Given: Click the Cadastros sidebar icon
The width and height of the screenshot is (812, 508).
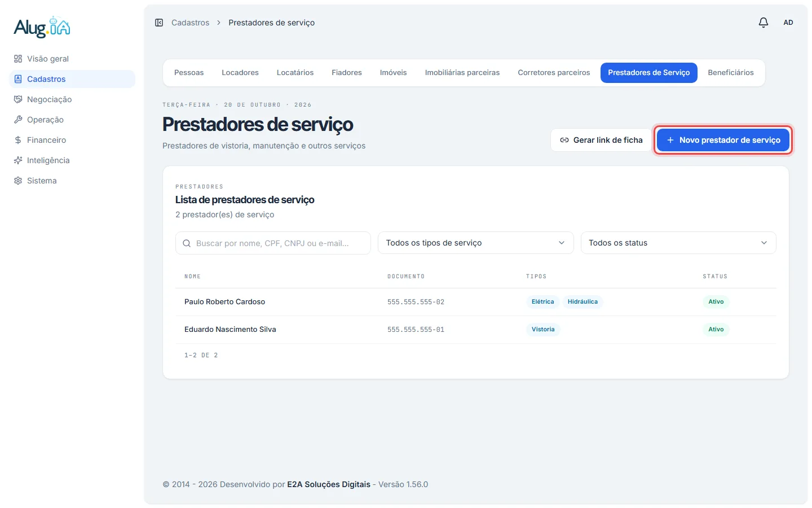Looking at the screenshot, I should coord(18,79).
